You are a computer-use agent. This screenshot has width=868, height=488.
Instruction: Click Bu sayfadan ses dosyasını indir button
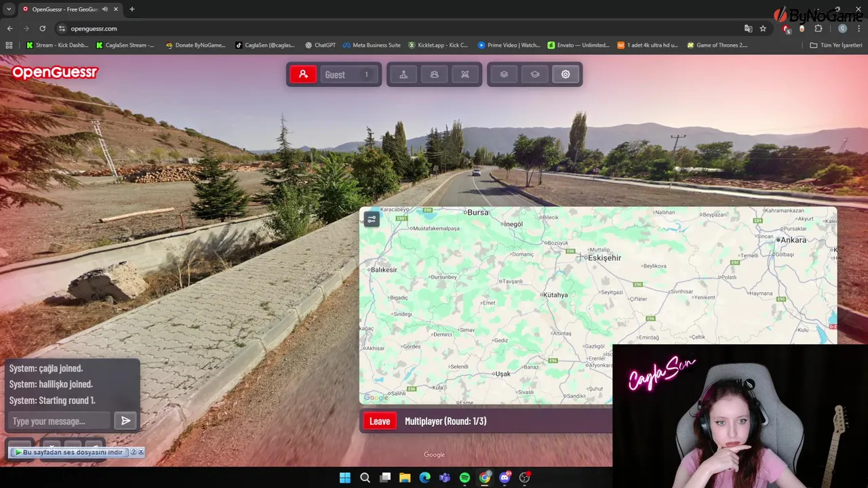point(69,452)
